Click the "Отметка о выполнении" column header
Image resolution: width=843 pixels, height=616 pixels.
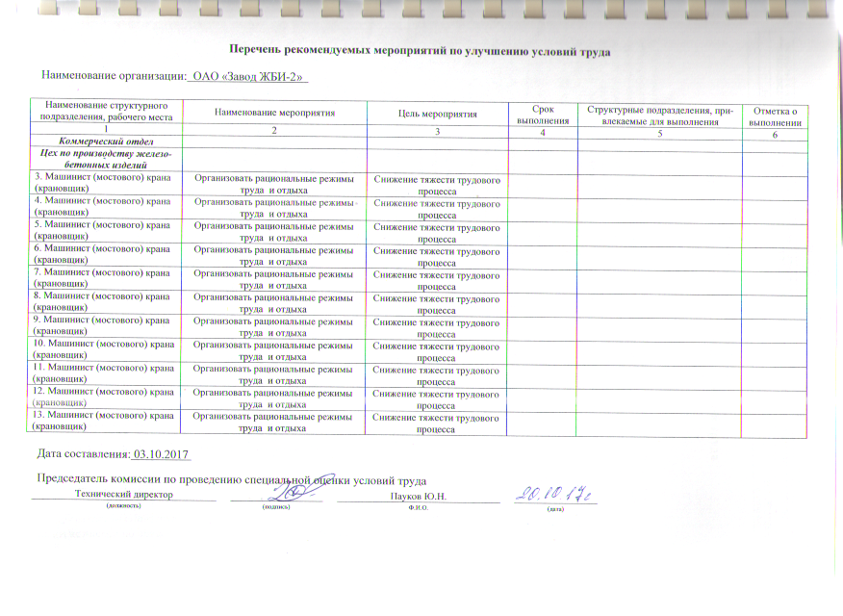coord(776,116)
